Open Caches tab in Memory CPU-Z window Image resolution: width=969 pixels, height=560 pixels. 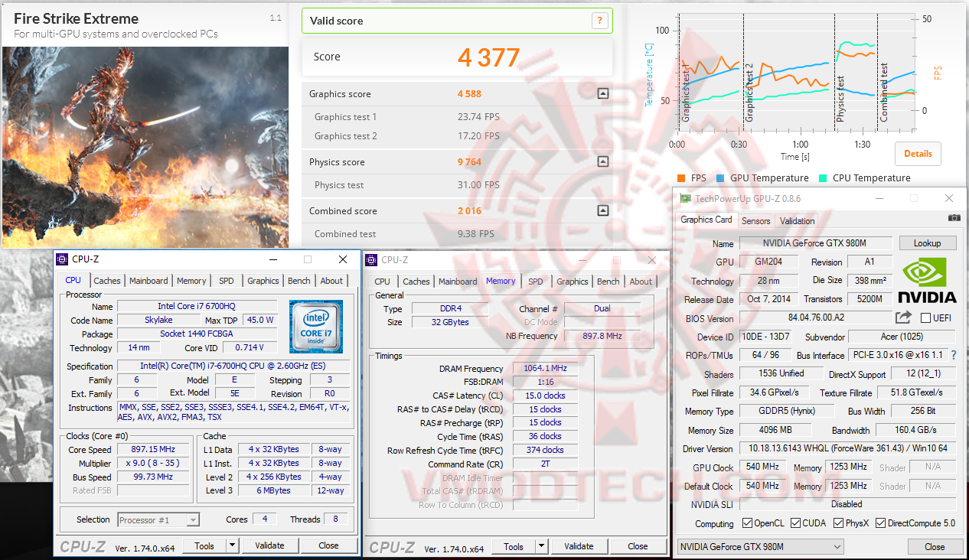coord(416,282)
